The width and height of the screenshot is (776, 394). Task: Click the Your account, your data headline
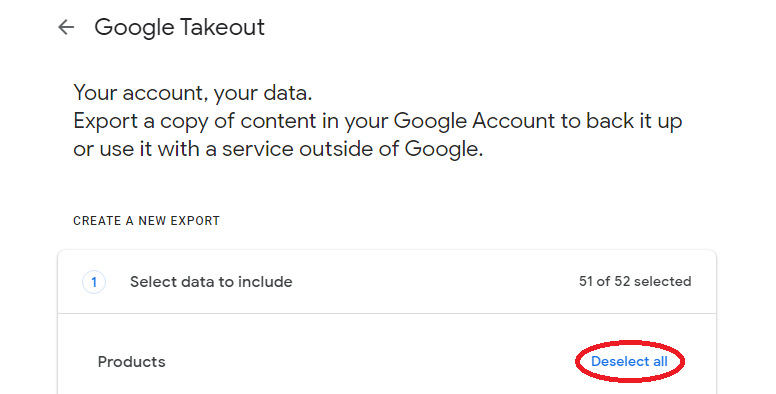[x=193, y=93]
